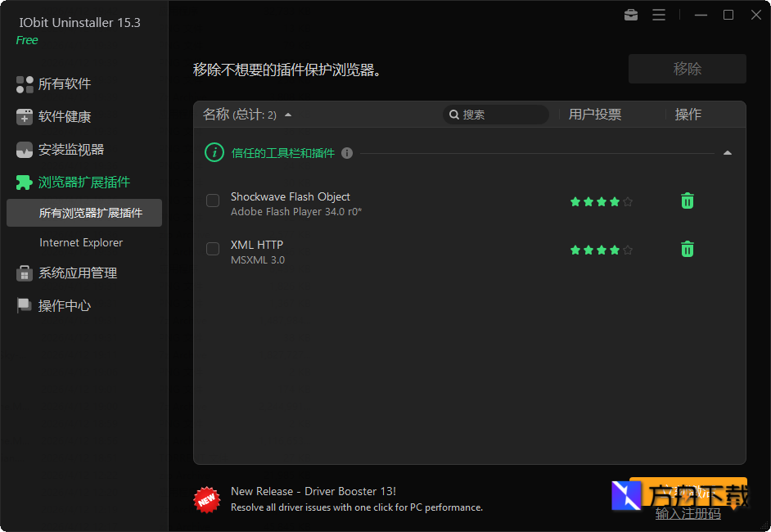Click the 输入注册码 link
The width and height of the screenshot is (771, 532).
click(688, 513)
